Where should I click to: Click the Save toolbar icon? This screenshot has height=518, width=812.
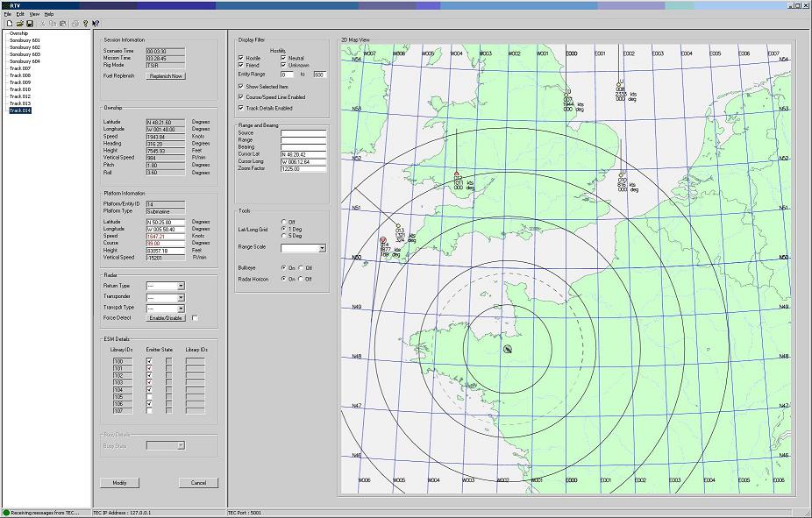click(x=30, y=24)
